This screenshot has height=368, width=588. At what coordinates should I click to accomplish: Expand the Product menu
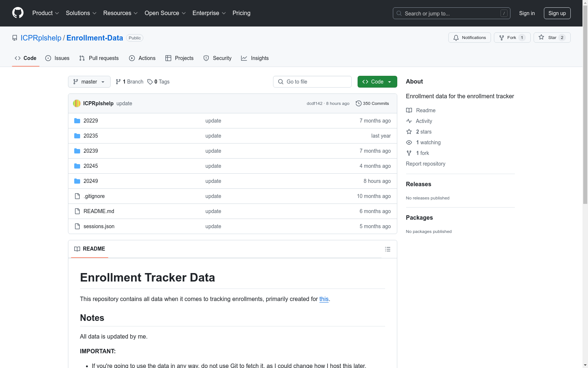coord(46,13)
